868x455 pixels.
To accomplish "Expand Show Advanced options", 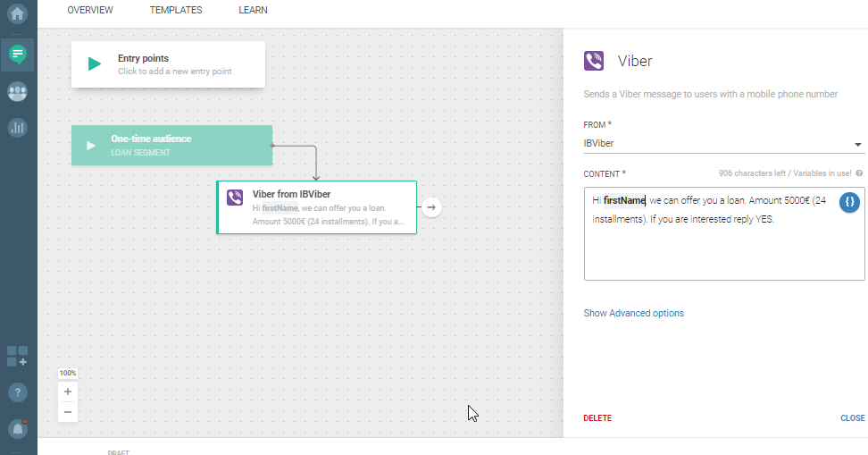I will (x=633, y=314).
